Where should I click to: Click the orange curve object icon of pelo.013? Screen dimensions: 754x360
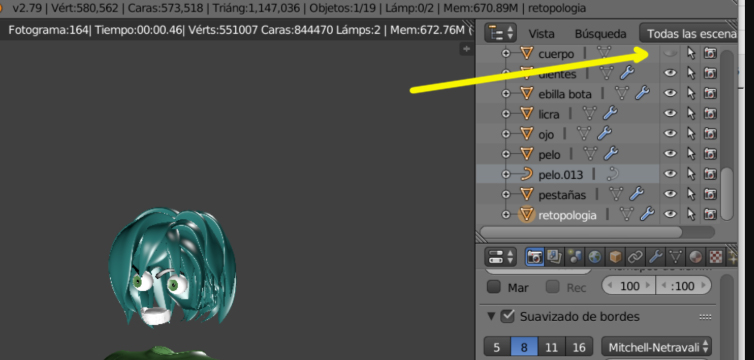[x=527, y=174]
